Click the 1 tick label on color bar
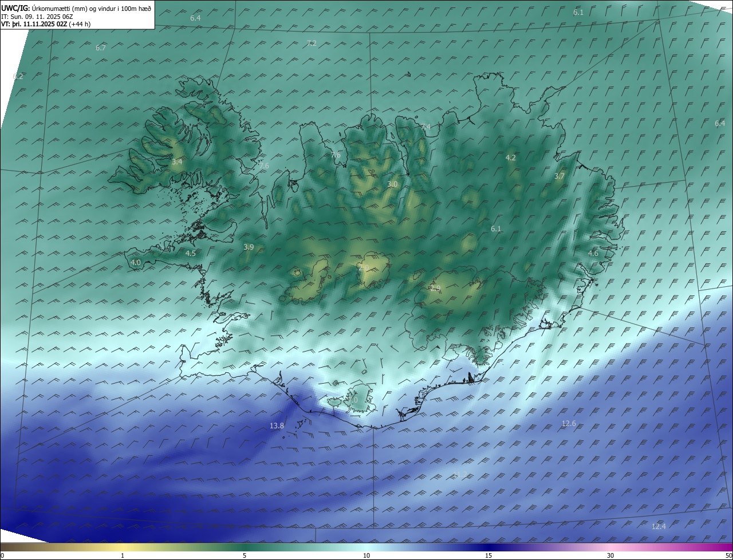 click(123, 555)
